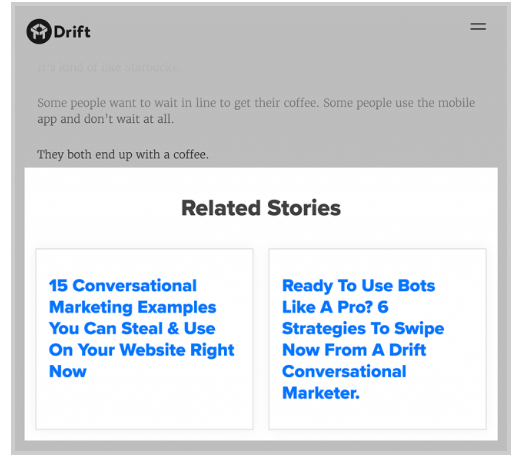This screenshot has width=521, height=464.
Task: Click 'Like A Pro? 6' in the second story title
Action: pyautogui.click(x=335, y=307)
